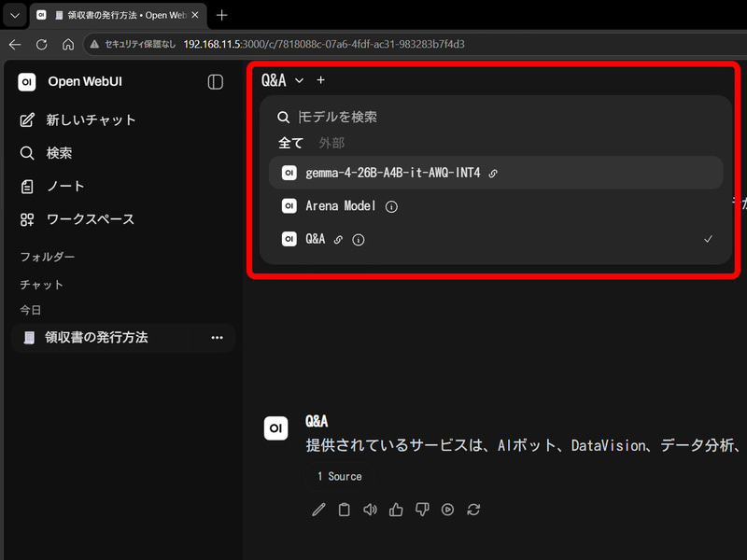Choose the gemma-4-26B-A4B-it-AWQ-INT4 model

pyautogui.click(x=496, y=173)
